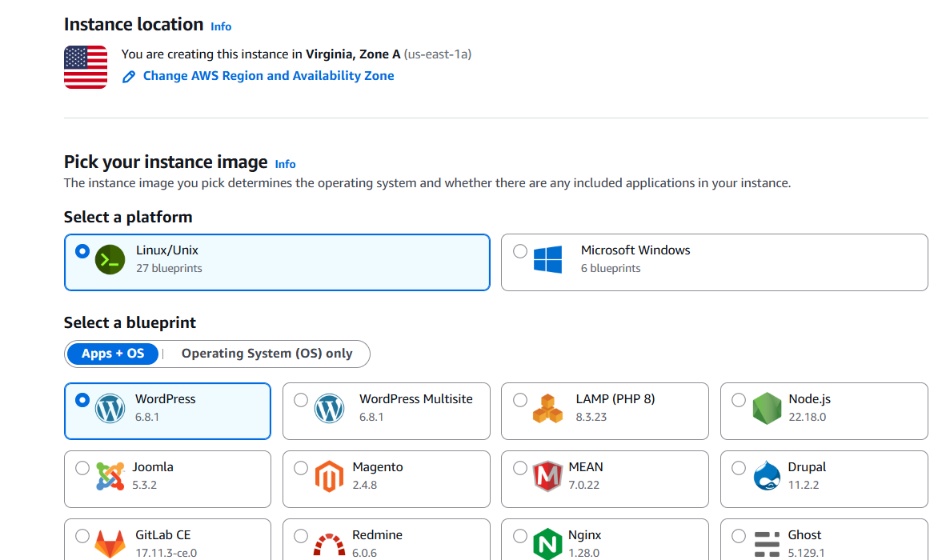
Task: Open Change AWS Region and Availability Zone
Action: [x=268, y=76]
